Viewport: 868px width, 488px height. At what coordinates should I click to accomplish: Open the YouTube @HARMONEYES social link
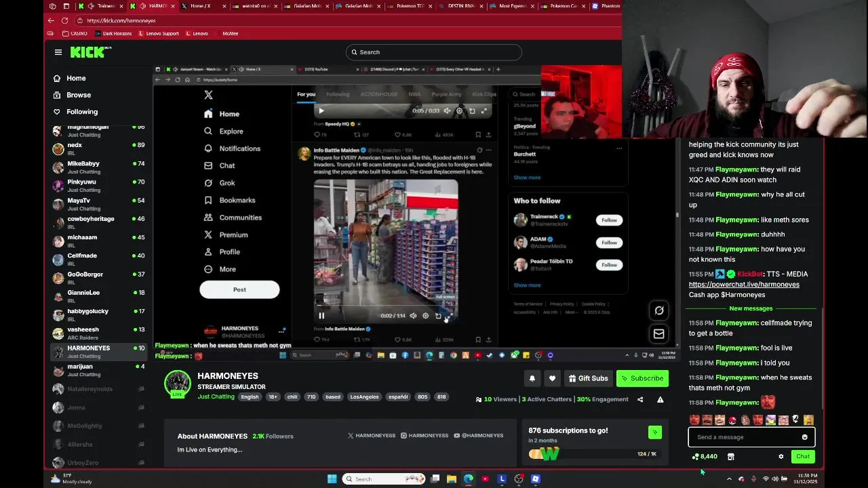pos(479,436)
